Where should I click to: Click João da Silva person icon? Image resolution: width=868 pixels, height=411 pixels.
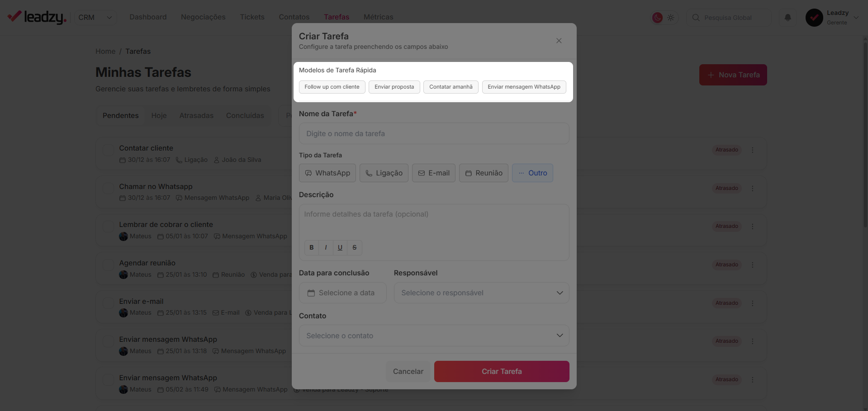[x=216, y=160]
